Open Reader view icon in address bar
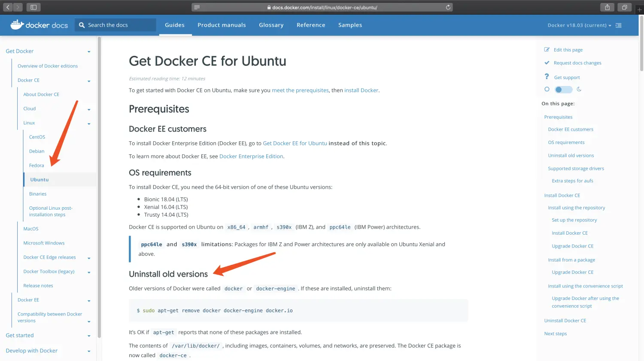The image size is (644, 361). (x=197, y=7)
